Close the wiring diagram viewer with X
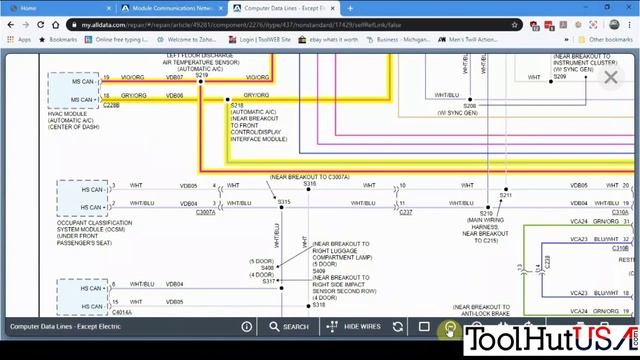 (611, 77)
